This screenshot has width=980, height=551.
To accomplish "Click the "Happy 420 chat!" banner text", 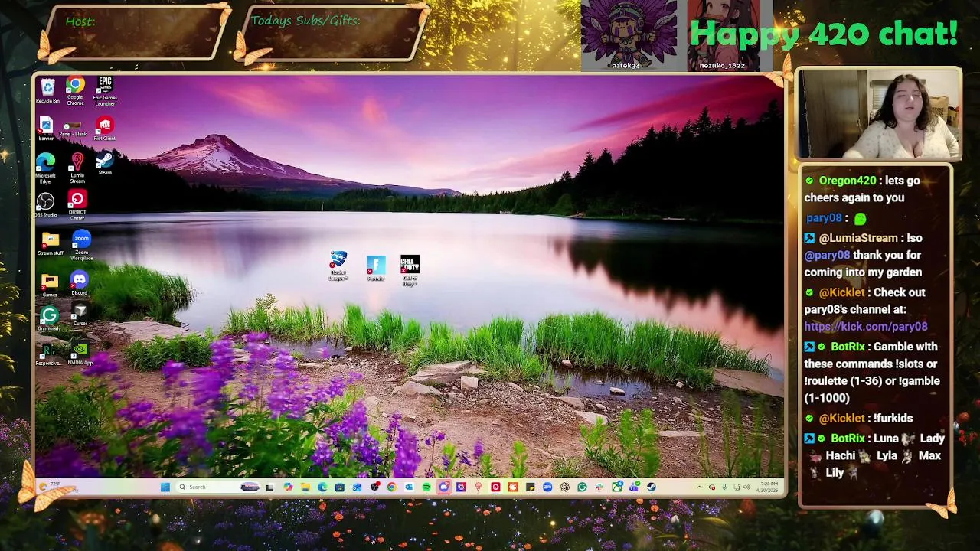I will [824, 33].
